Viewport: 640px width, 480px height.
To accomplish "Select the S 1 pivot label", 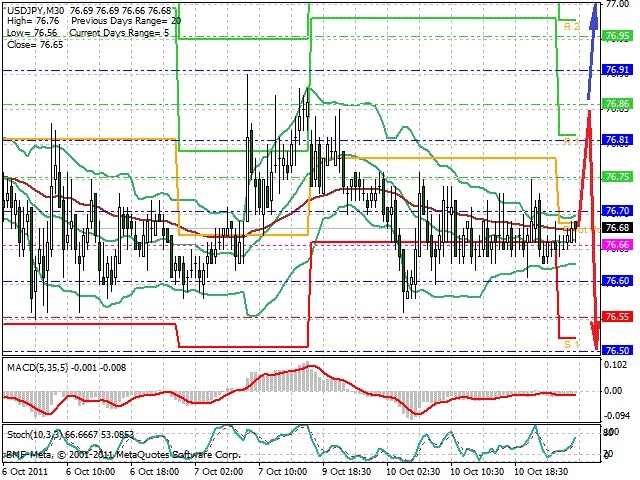I will (x=571, y=344).
